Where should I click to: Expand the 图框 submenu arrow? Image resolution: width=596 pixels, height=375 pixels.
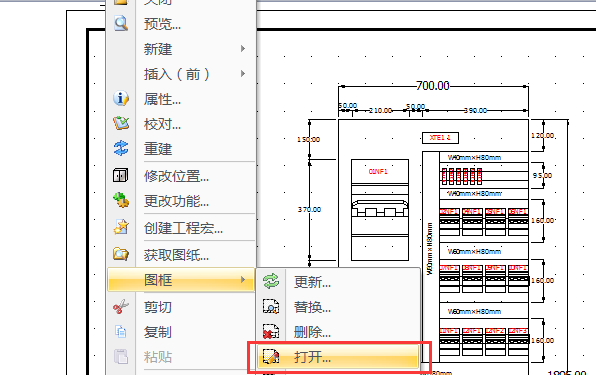click(x=243, y=280)
